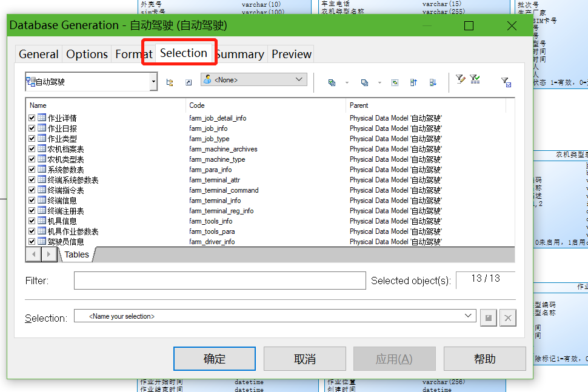Toggle Display Only Selected Objects filter icon
This screenshot has height=392, width=588.
505,82
